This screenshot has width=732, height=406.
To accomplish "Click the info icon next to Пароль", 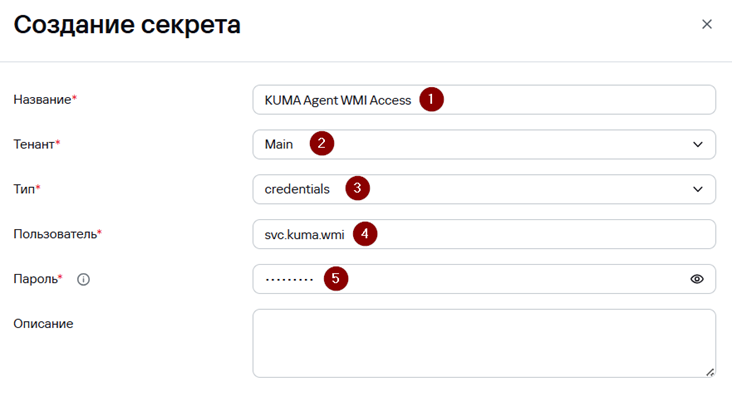I will tap(84, 280).
